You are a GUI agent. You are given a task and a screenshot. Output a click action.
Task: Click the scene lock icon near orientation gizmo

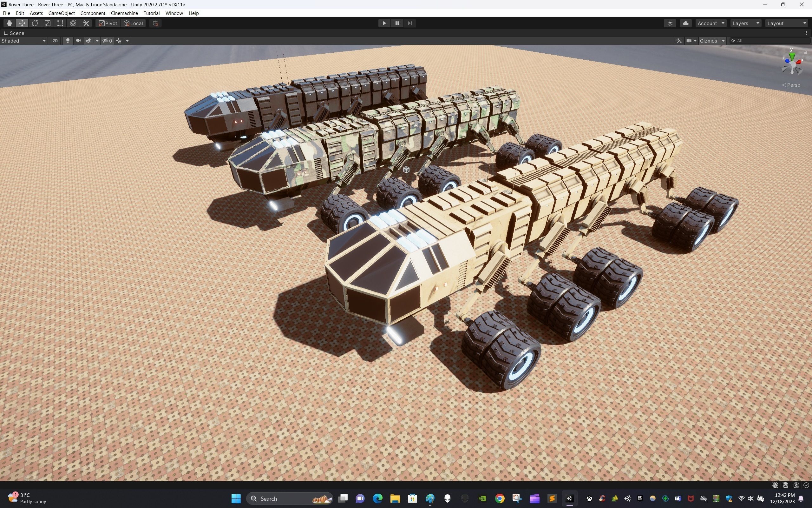tap(806, 52)
